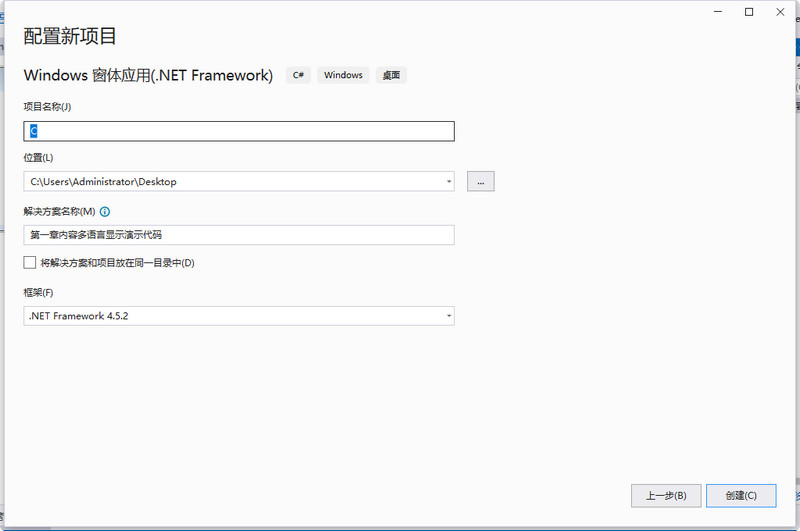Click the 项目名称(J) label

[47, 107]
